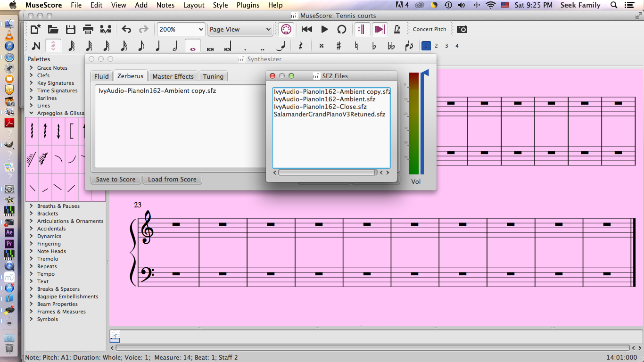Open a score file with the folder icon

[53, 29]
